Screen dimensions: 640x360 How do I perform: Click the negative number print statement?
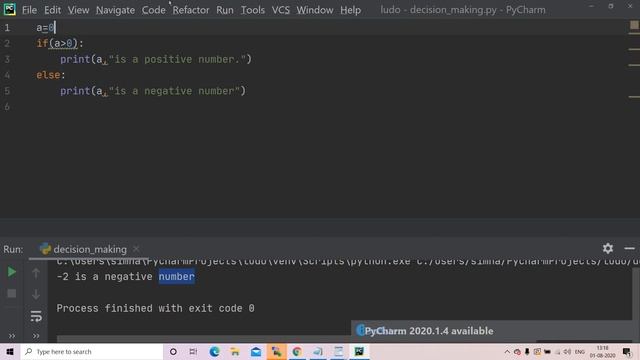tap(153, 91)
